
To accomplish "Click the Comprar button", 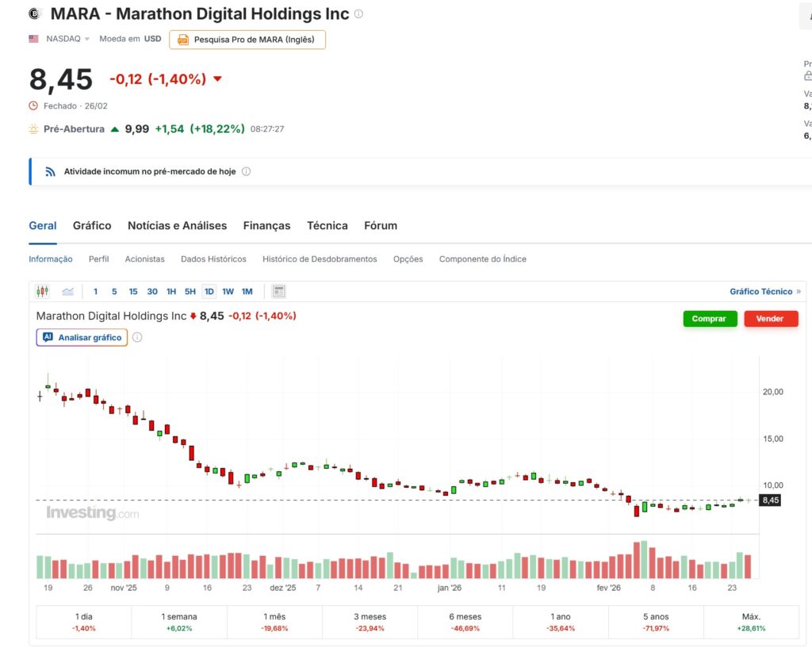I will pos(710,319).
